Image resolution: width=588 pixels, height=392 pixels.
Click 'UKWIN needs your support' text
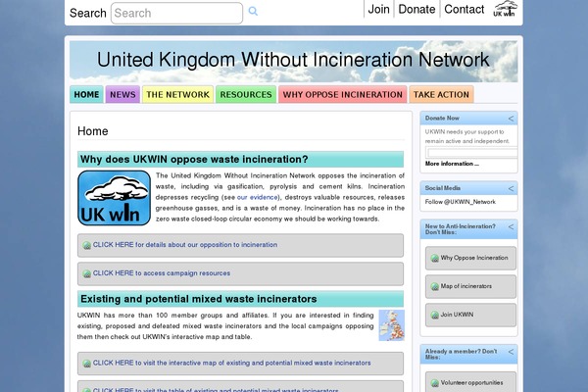click(x=467, y=136)
